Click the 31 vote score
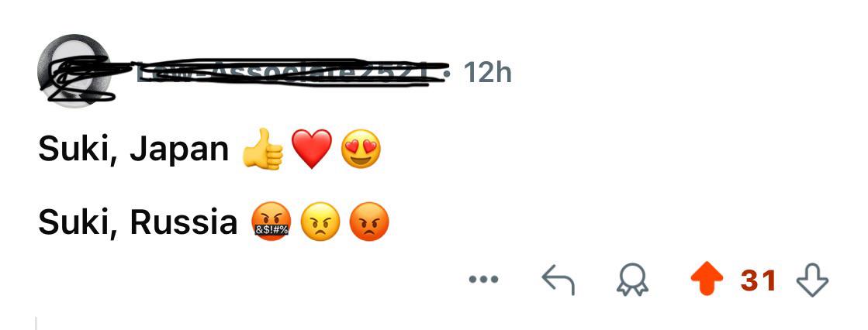Screen dimensions: 868x330 point(759,280)
